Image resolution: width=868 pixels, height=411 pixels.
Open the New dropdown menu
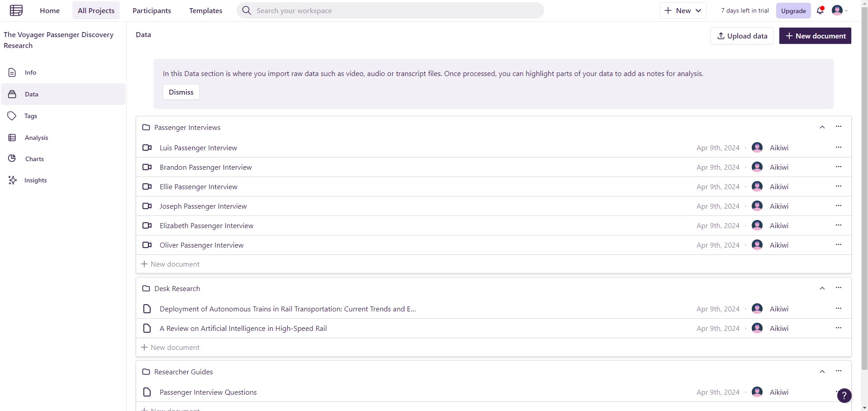click(x=683, y=10)
